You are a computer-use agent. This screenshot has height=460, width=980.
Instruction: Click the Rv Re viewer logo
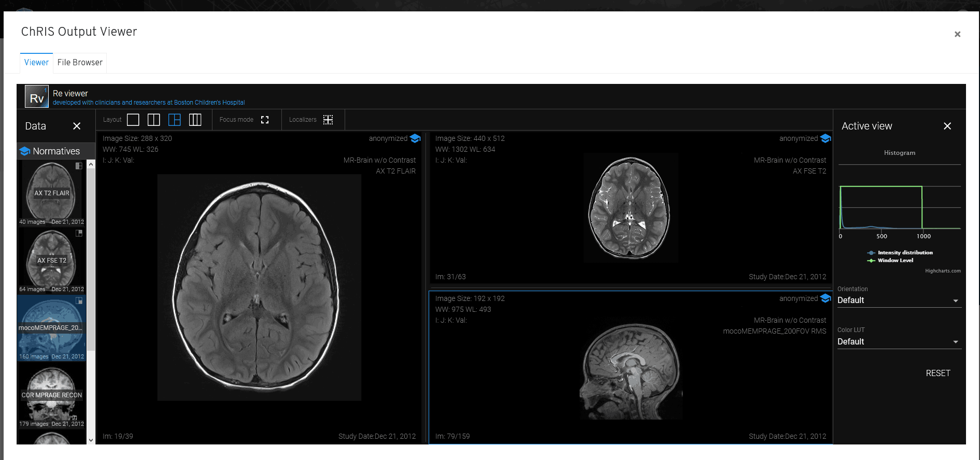point(37,97)
